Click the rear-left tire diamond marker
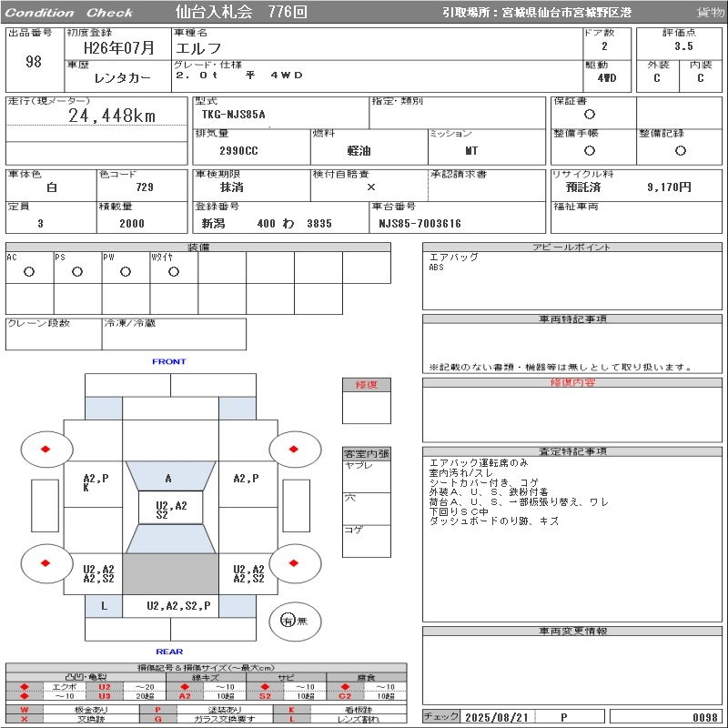The image size is (728, 728). coord(45,563)
